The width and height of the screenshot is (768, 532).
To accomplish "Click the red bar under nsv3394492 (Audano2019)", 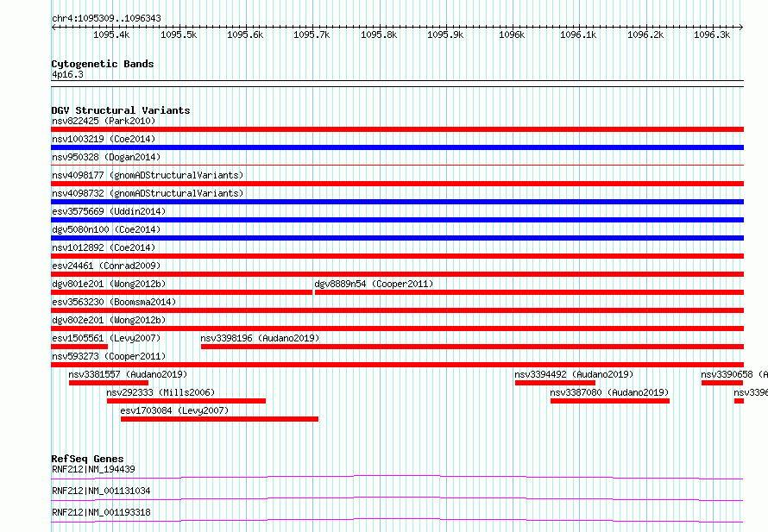I will pos(555,383).
